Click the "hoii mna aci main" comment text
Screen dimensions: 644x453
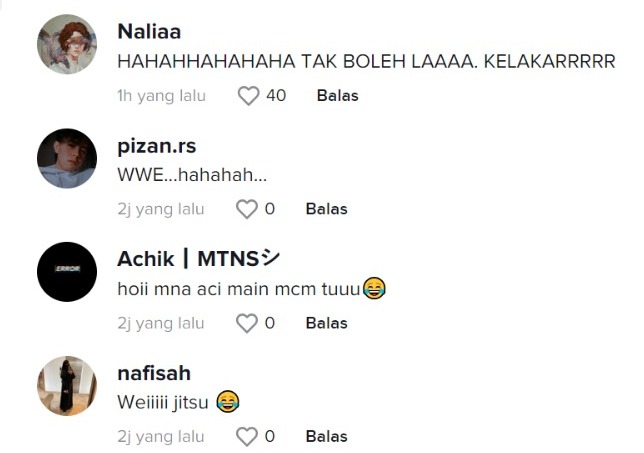coord(240,289)
